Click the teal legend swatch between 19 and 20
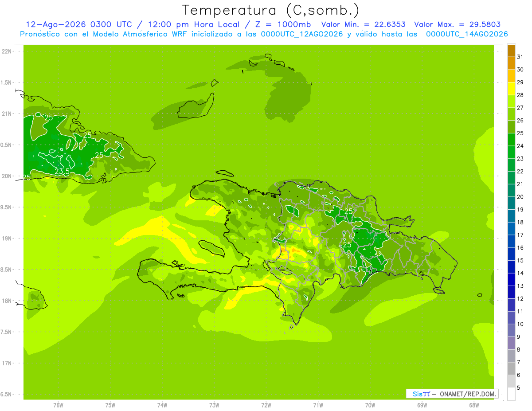 point(511,203)
